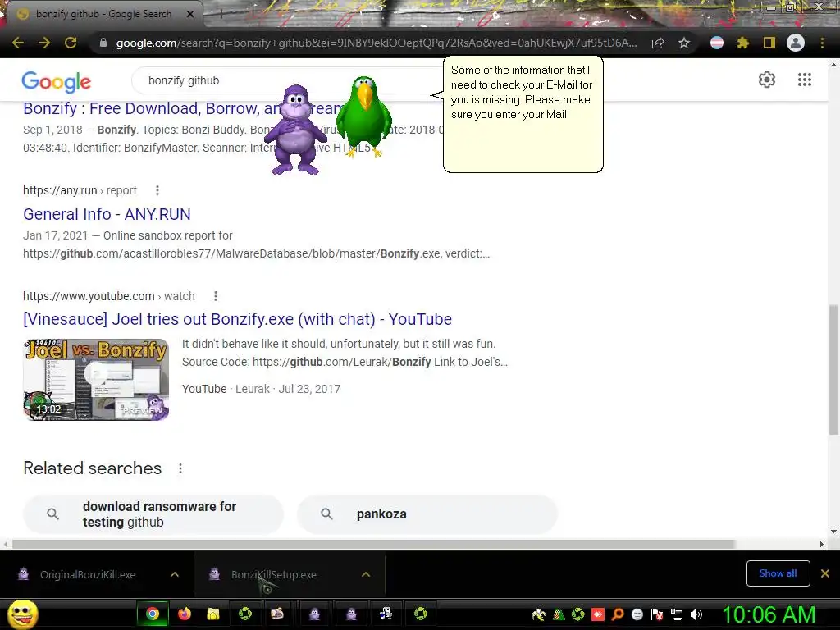Viewport: 840px width, 630px height.
Task: Click the Peedy speech balloon about E-Mail
Action: coord(523,114)
